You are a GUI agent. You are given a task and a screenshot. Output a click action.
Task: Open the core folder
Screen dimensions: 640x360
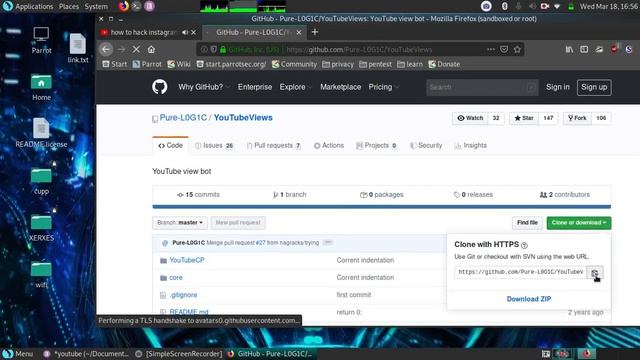[x=176, y=278]
